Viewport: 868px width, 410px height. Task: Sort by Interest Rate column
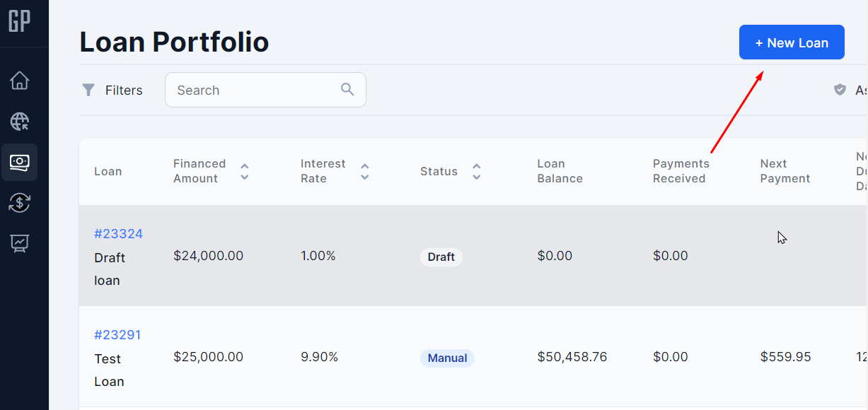click(364, 171)
